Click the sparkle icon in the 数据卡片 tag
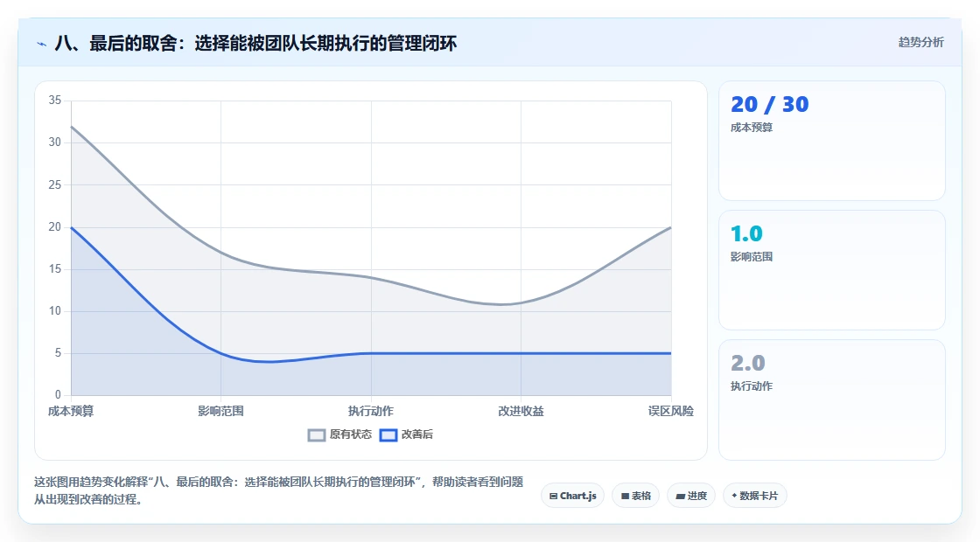This screenshot has height=542, width=980. pos(734,496)
